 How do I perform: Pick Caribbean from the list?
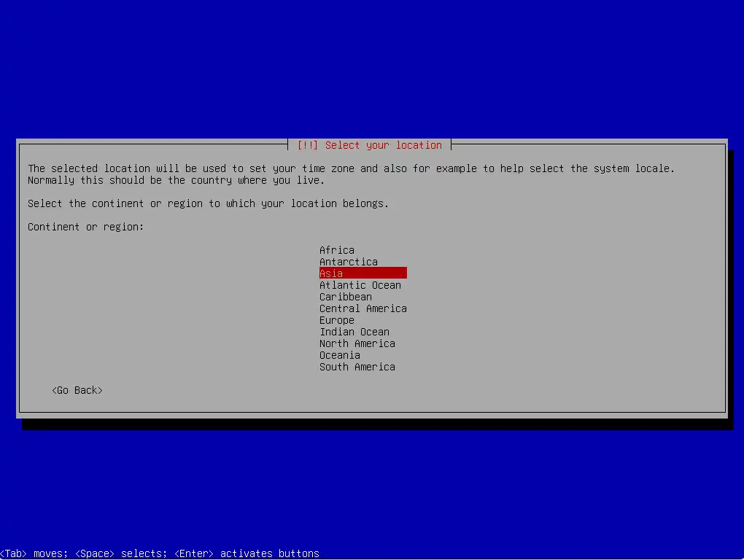click(x=345, y=297)
